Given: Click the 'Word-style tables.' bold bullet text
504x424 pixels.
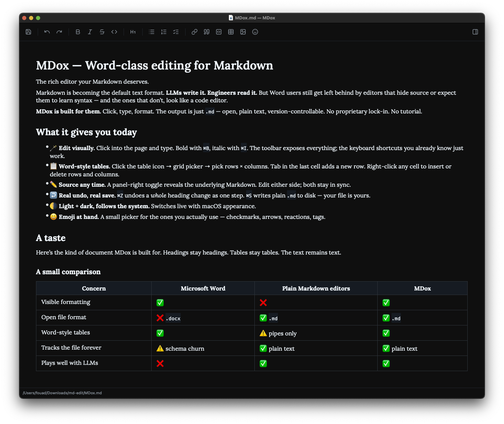Looking at the screenshot, I should tap(84, 166).
